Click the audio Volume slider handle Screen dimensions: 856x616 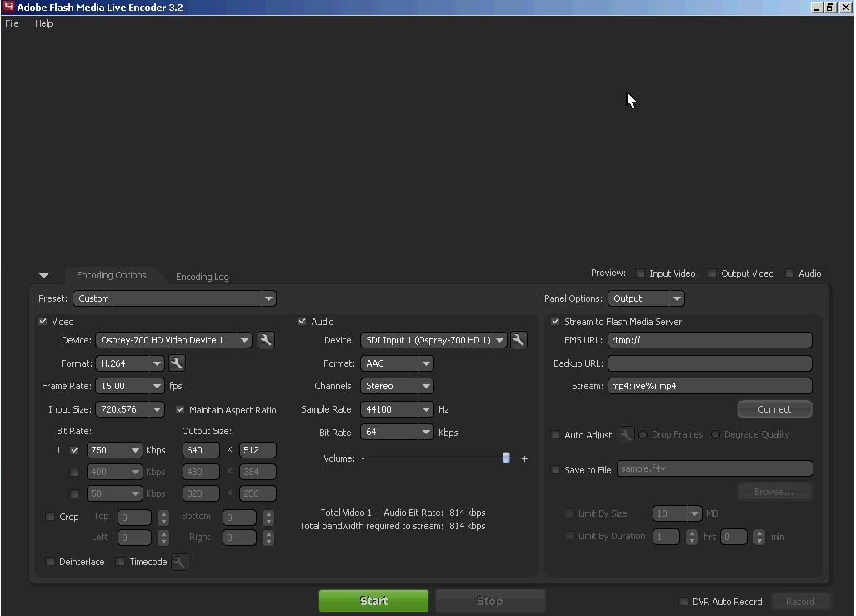click(506, 458)
